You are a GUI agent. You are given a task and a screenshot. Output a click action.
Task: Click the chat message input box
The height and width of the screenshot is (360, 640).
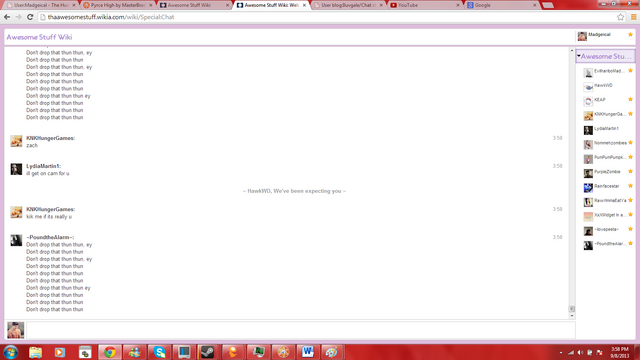point(301,330)
